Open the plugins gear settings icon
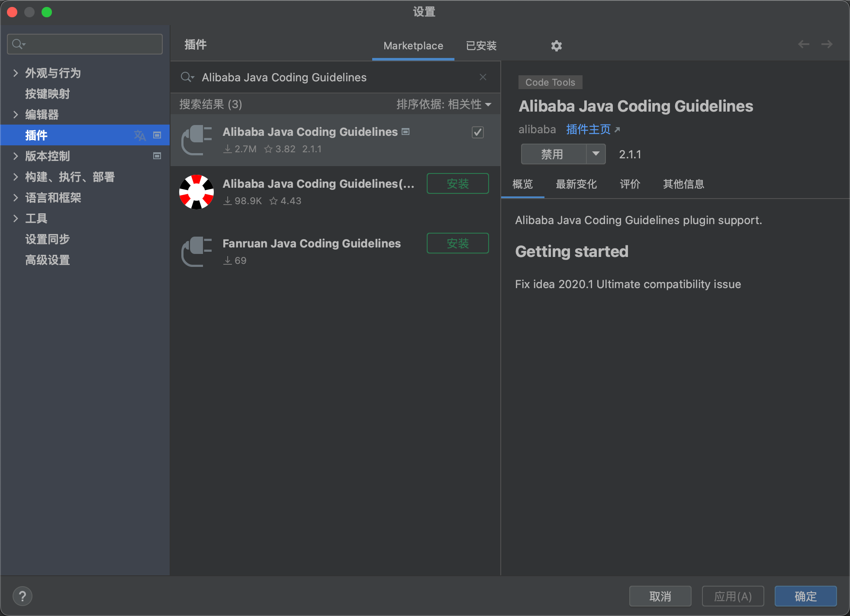Screen dimensions: 850x616 click(556, 46)
